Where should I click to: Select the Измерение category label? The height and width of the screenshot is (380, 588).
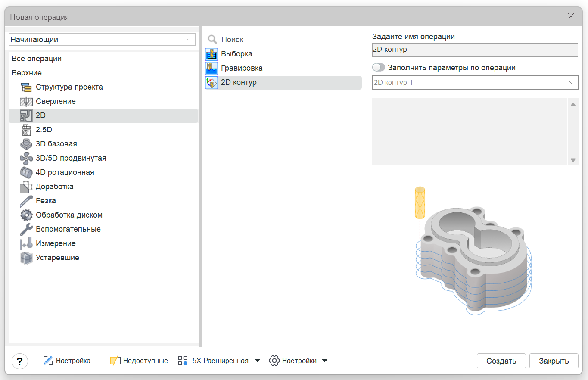pyautogui.click(x=56, y=243)
